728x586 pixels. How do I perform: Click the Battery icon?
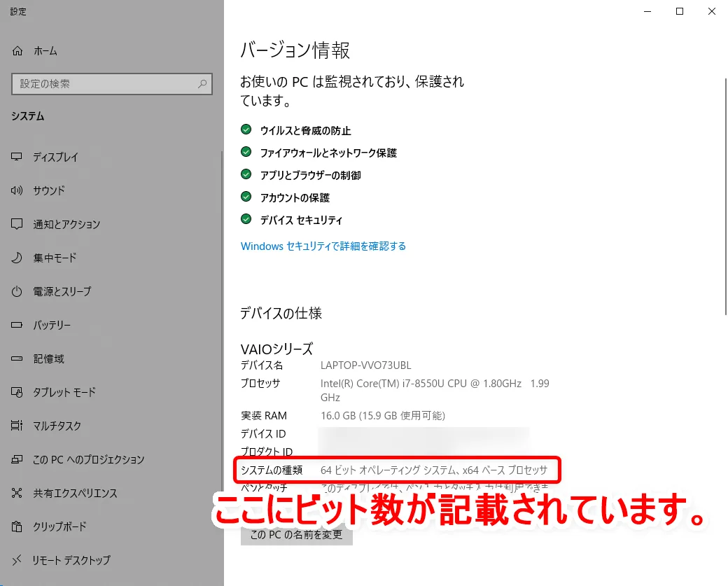17,325
